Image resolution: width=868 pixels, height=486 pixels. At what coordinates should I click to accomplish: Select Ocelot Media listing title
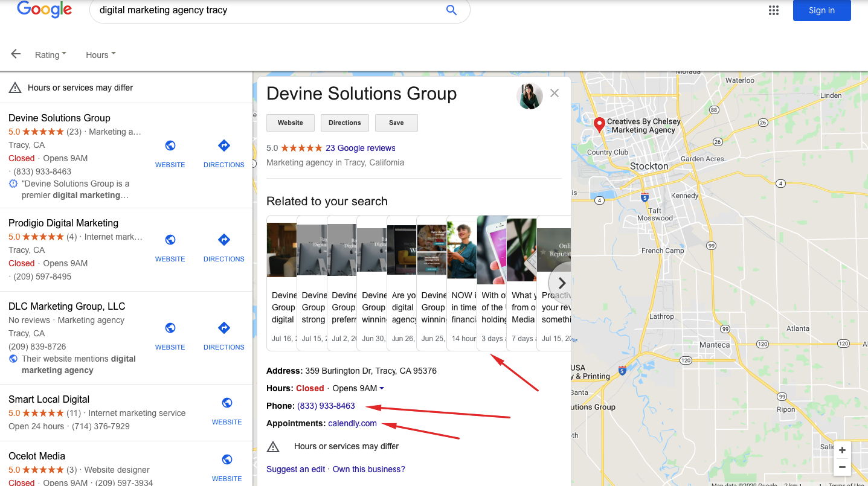pyautogui.click(x=37, y=456)
